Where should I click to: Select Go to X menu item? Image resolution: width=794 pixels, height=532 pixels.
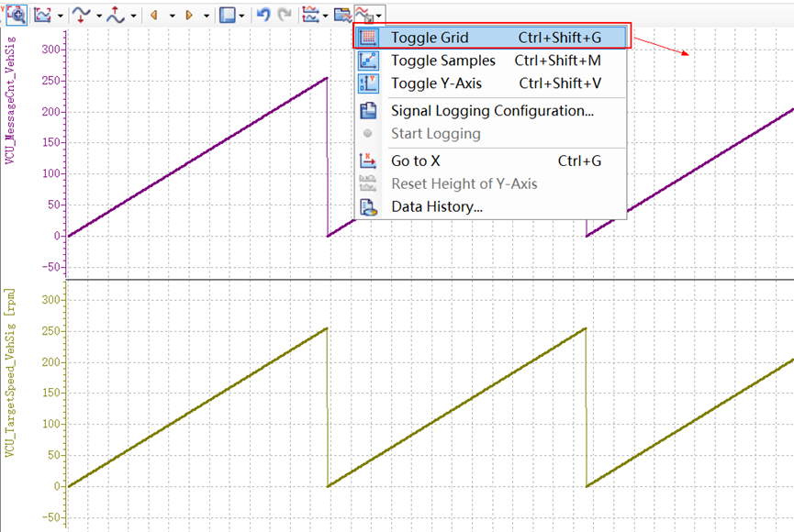(492, 161)
